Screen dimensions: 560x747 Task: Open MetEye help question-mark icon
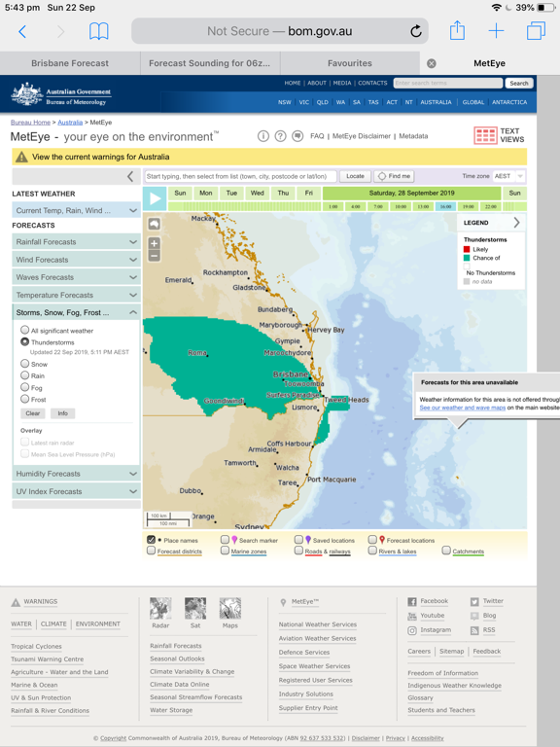click(280, 136)
